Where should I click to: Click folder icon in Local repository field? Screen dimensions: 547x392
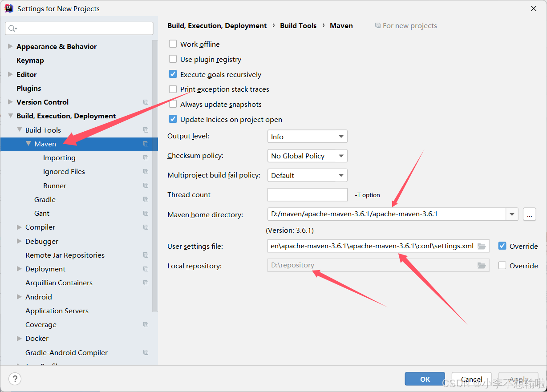click(482, 266)
